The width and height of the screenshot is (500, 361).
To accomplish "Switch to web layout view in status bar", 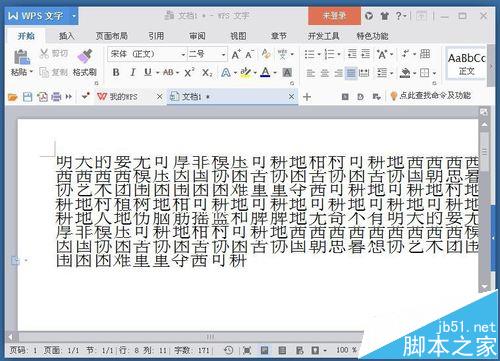I will point(299,350).
